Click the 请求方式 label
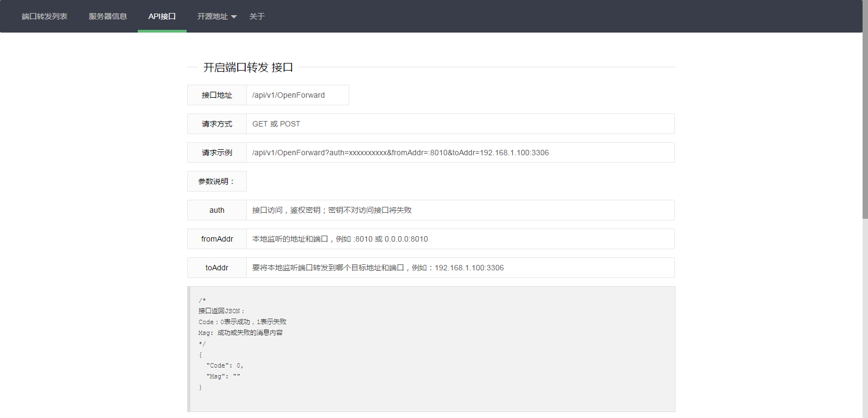 [217, 124]
